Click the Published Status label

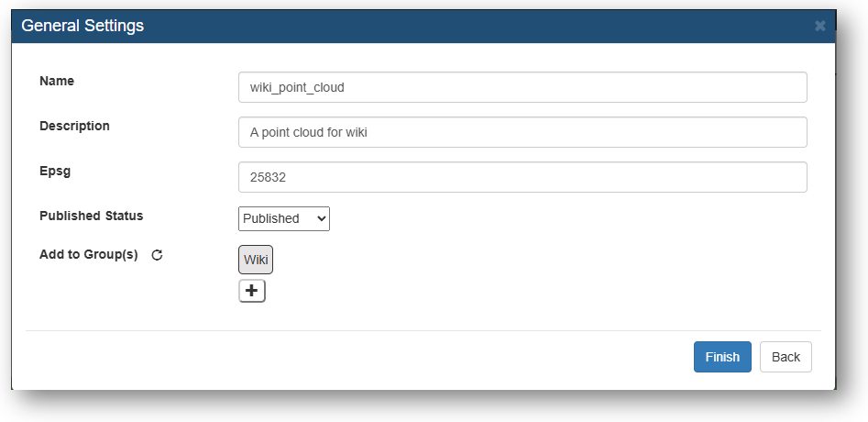pos(92,216)
